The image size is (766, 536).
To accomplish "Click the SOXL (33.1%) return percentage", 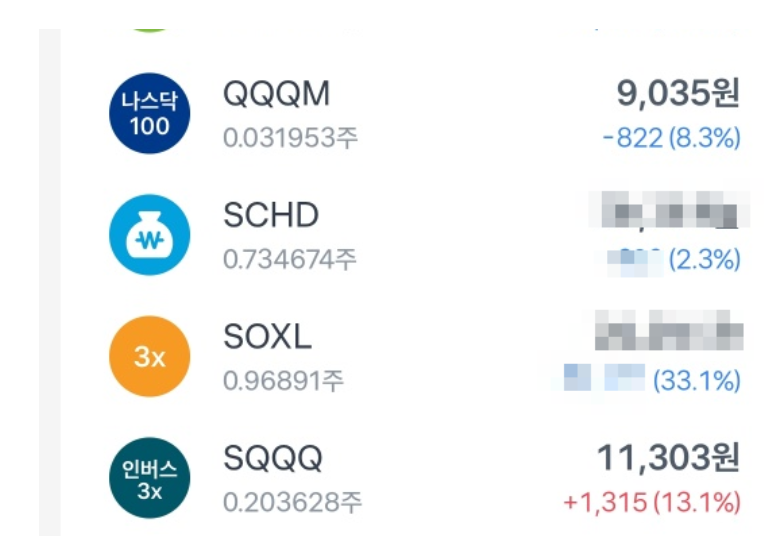I will point(697,381).
